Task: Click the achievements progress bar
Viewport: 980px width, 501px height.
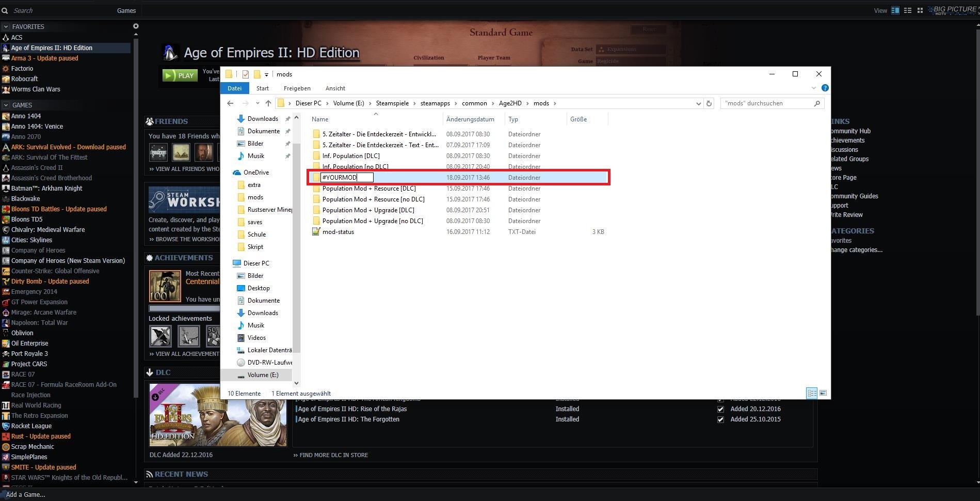Action: 184,308
